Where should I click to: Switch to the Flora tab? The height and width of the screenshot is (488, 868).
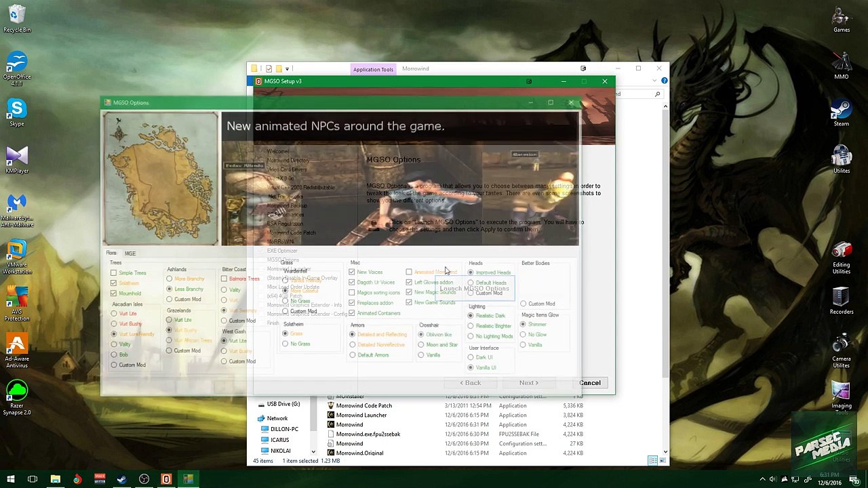(x=111, y=253)
